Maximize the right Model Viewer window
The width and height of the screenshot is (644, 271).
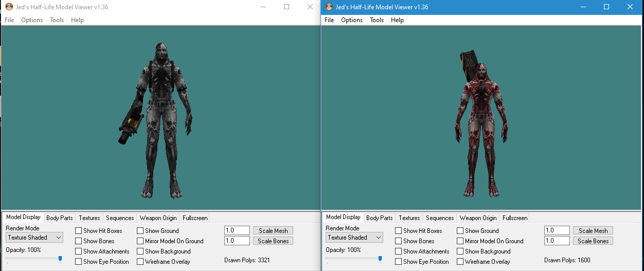(x=606, y=7)
